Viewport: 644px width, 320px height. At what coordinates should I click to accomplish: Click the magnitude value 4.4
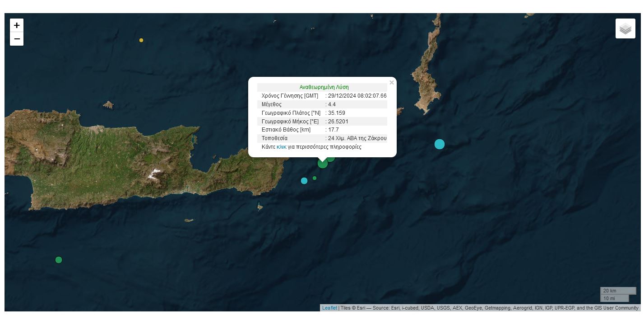coord(332,104)
